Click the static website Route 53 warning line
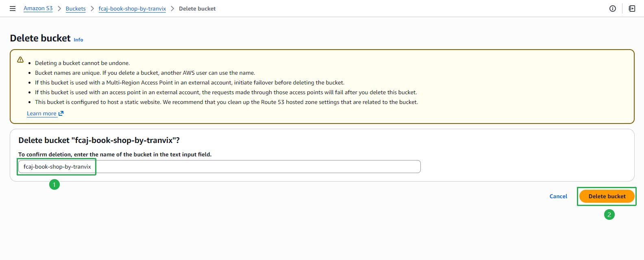Image resolution: width=644 pixels, height=260 pixels. (x=226, y=102)
